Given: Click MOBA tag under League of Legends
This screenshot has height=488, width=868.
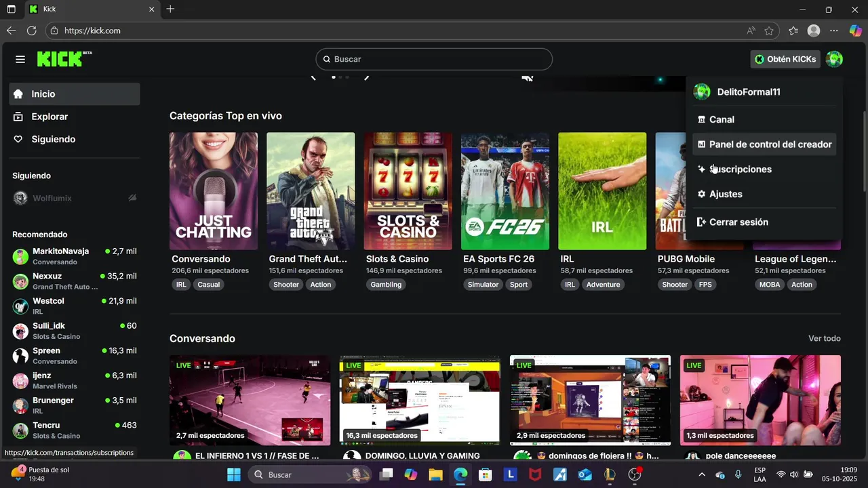Looking at the screenshot, I should 770,285.
